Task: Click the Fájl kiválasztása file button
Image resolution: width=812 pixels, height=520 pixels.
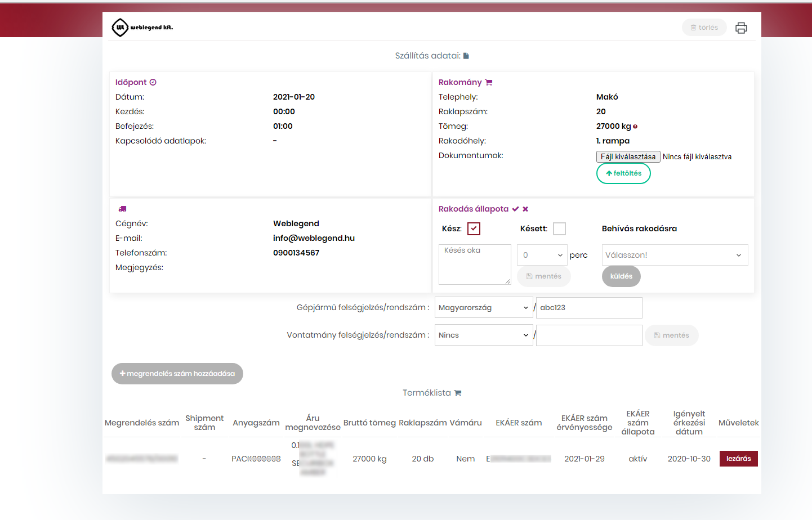Action: click(628, 156)
